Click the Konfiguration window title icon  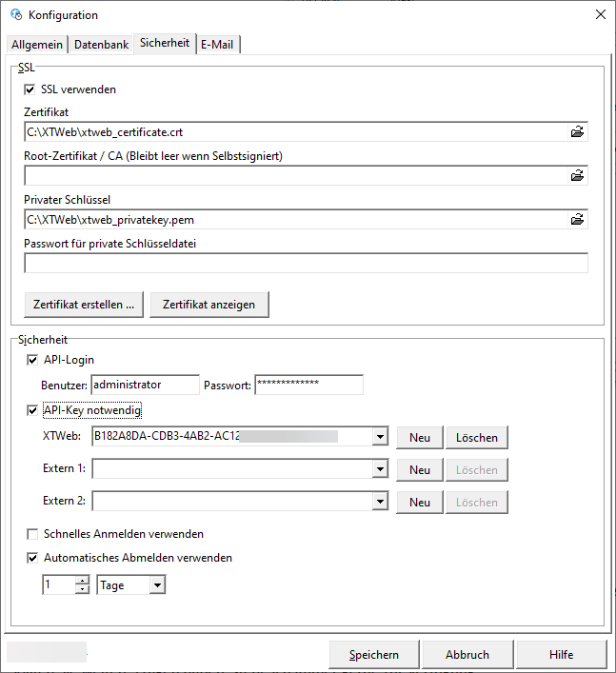coord(15,14)
